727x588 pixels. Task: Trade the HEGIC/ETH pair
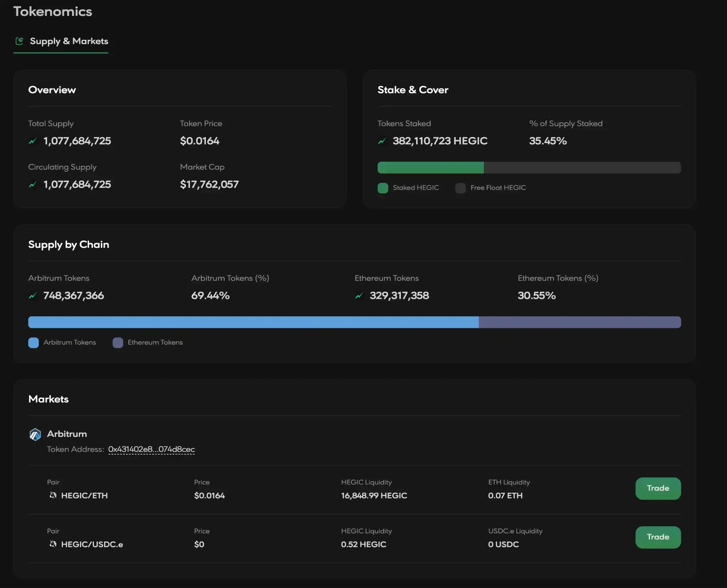click(658, 488)
